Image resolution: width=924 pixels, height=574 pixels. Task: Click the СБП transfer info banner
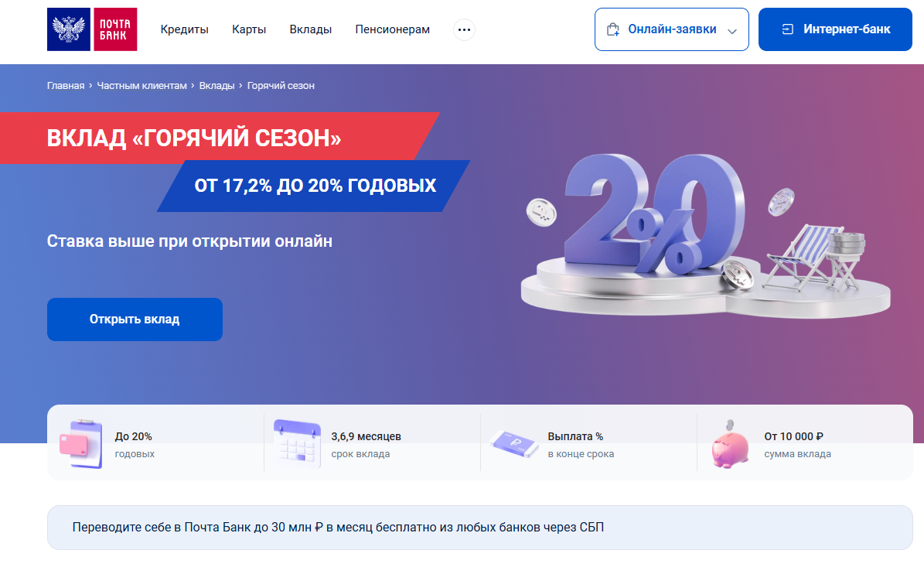coord(479,528)
